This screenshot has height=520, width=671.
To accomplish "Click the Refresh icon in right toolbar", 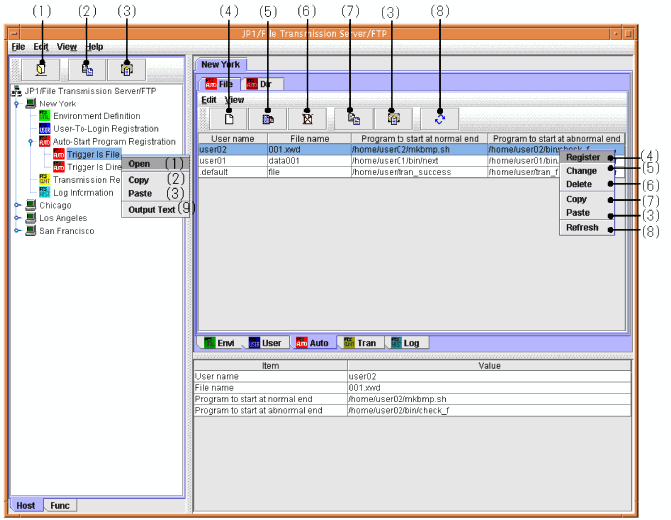I will point(439,118).
